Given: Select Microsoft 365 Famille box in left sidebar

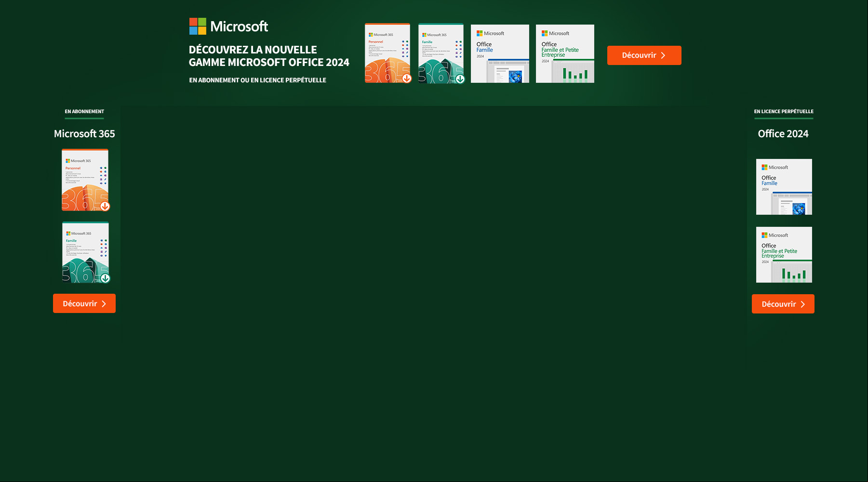Looking at the screenshot, I should point(86,252).
